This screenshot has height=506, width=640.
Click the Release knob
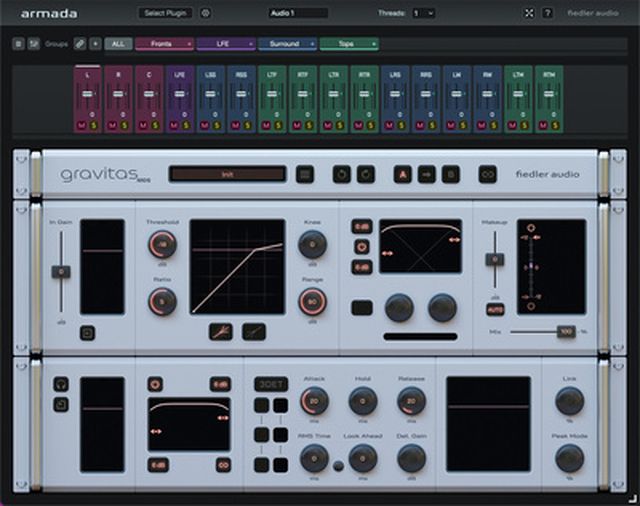[x=411, y=401]
